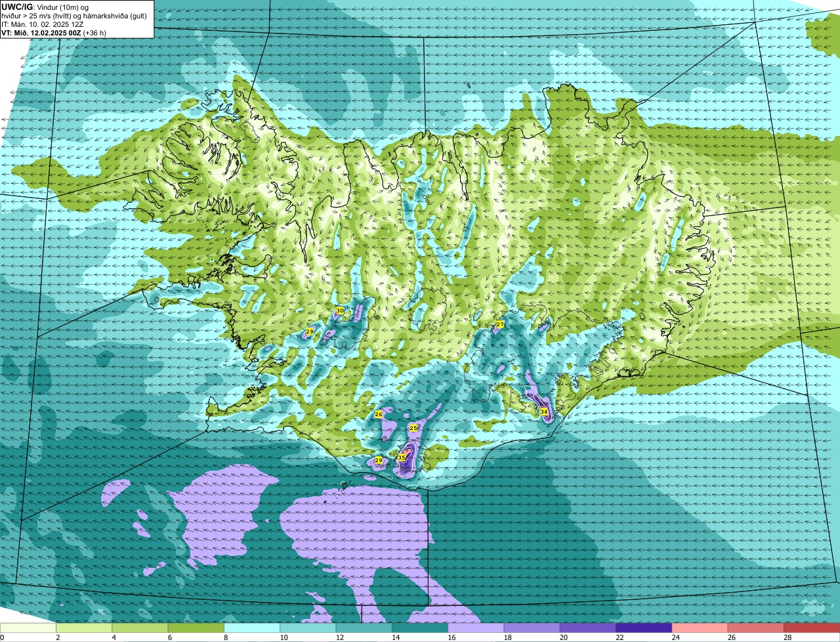
Task: Click the 'UWC/IG' title in the info box
Action: (x=16, y=6)
